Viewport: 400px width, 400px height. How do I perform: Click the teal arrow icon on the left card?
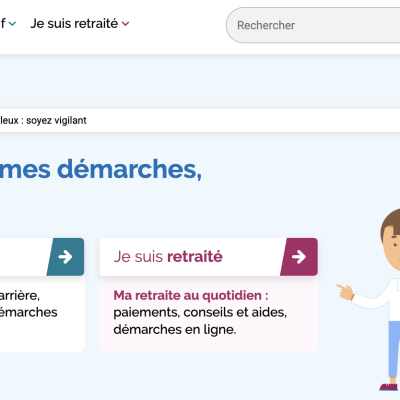(65, 257)
